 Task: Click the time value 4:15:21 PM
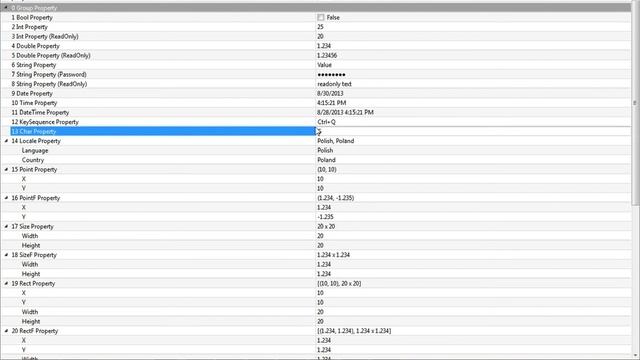331,103
